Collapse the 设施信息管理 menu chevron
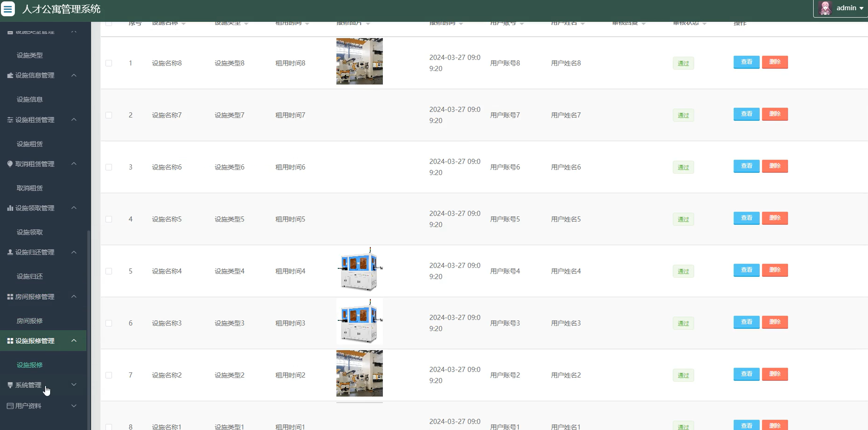The width and height of the screenshot is (868, 430). pyautogui.click(x=74, y=75)
